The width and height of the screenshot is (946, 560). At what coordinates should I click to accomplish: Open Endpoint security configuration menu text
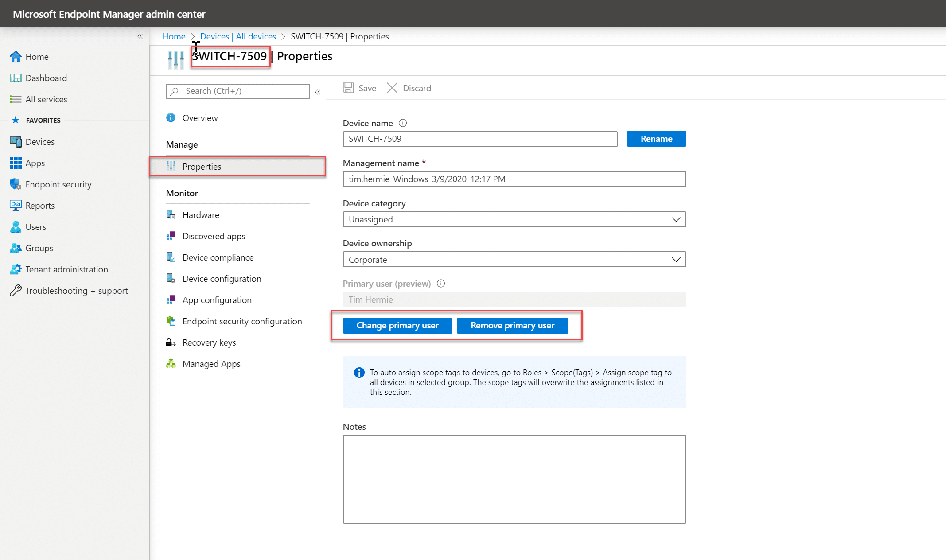242,321
